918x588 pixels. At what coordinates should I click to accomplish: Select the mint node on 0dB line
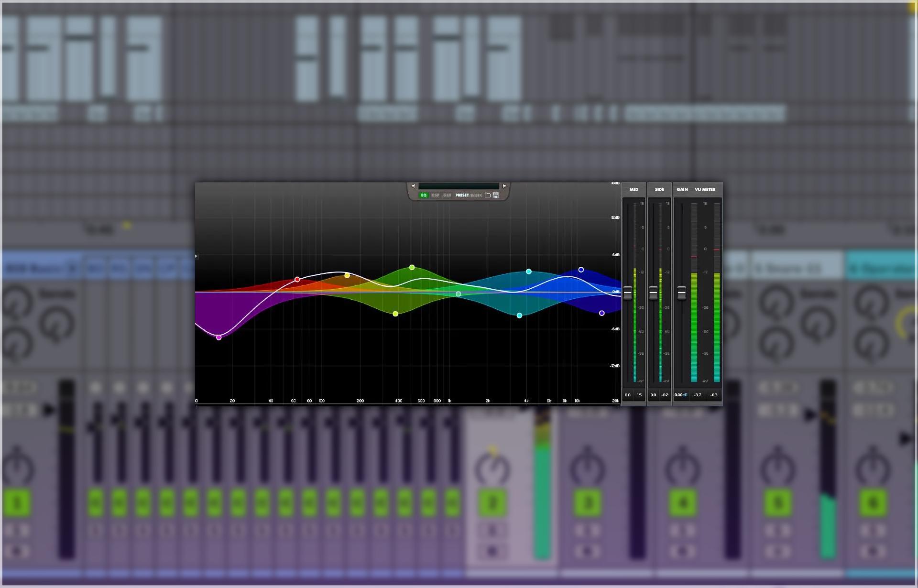pos(459,294)
